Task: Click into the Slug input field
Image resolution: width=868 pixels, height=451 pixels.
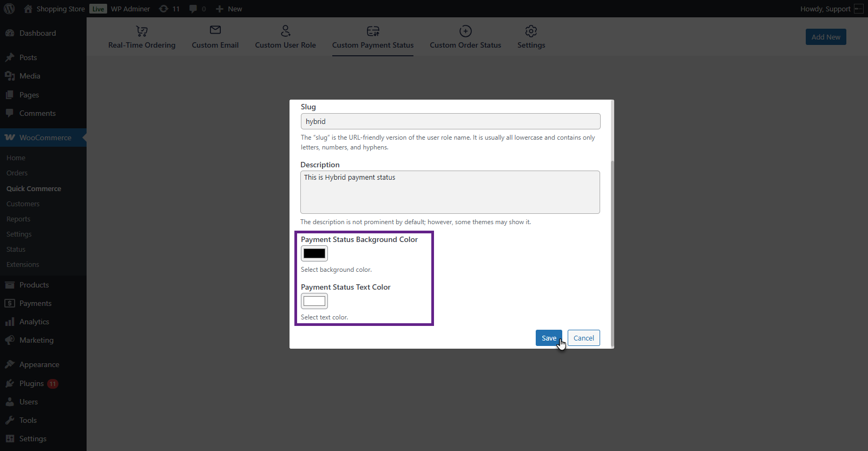Action: (x=450, y=121)
